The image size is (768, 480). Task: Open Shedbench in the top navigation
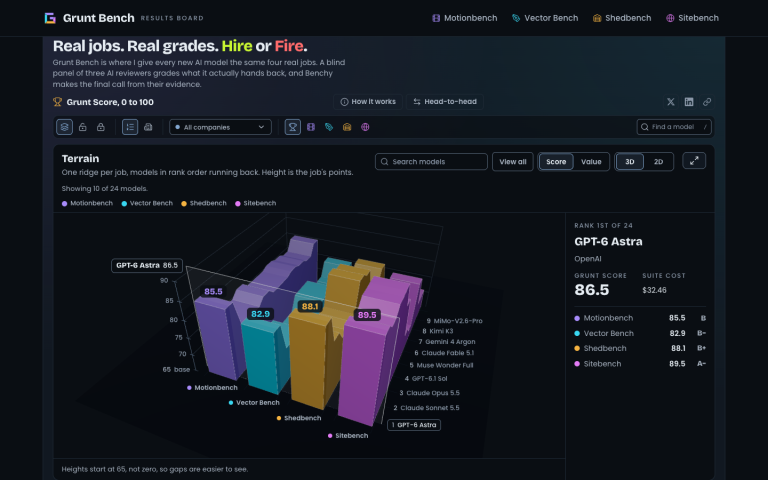[622, 18]
